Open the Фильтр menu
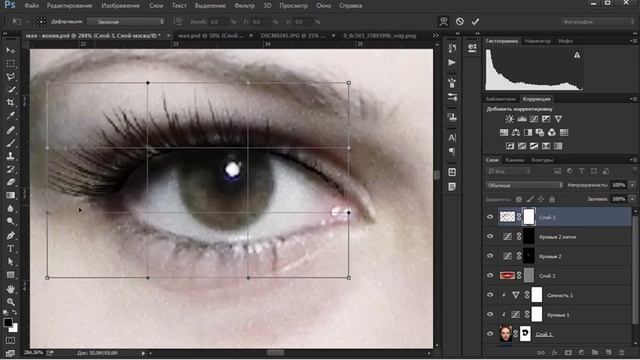The height and width of the screenshot is (360, 640). tap(244, 6)
